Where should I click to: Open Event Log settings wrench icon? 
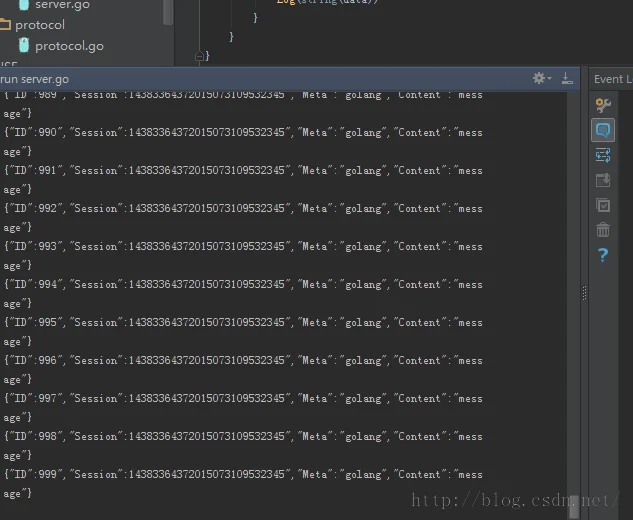coord(603,105)
